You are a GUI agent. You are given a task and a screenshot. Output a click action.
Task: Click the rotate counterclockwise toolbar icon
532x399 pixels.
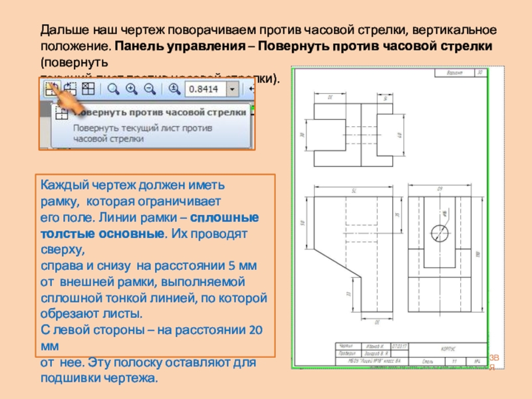(53, 89)
